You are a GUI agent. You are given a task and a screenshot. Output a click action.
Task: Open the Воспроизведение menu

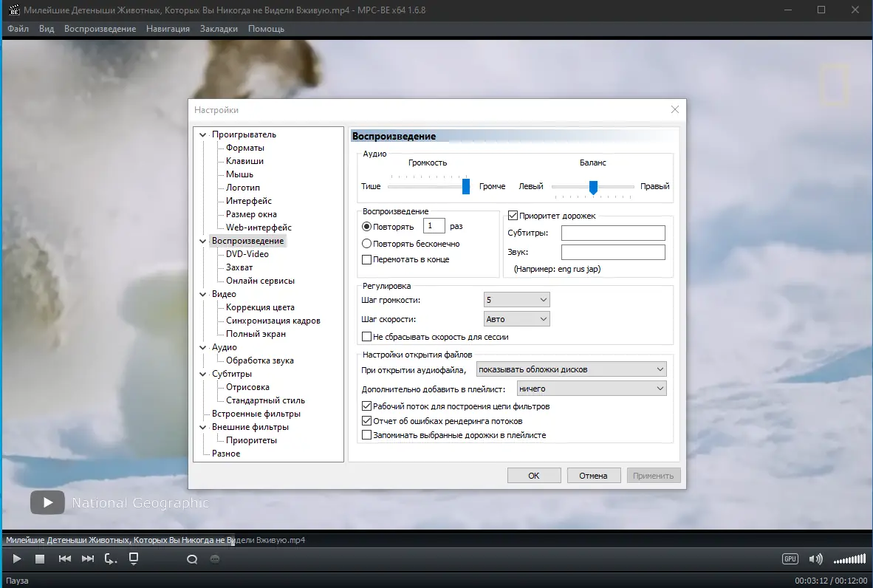(x=100, y=29)
